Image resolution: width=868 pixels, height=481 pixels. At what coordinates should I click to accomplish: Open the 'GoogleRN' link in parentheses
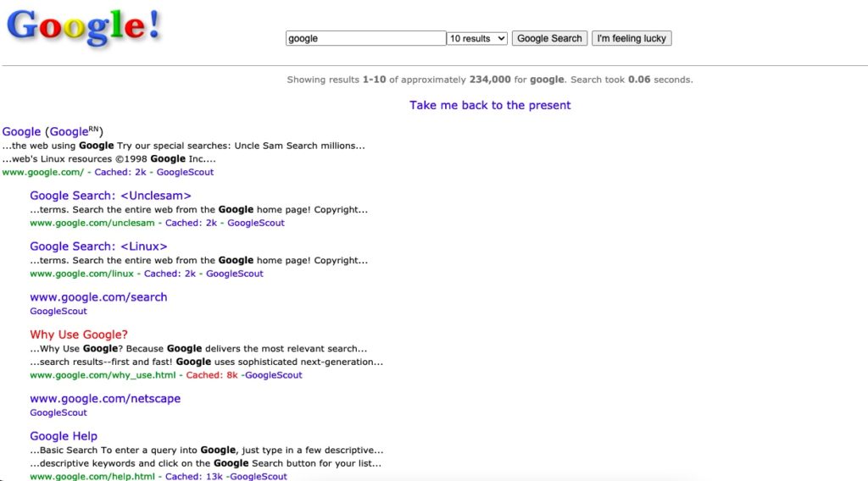click(x=75, y=131)
